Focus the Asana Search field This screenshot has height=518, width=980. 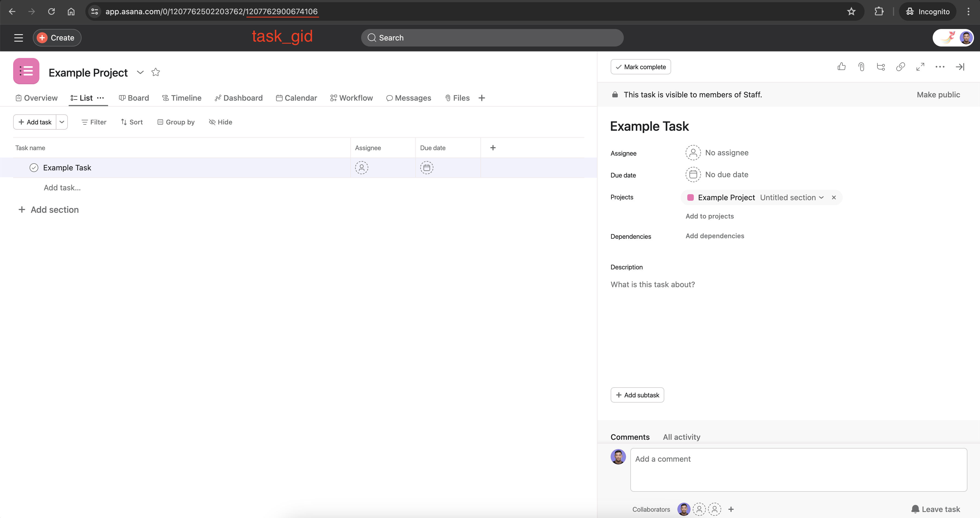(x=492, y=38)
